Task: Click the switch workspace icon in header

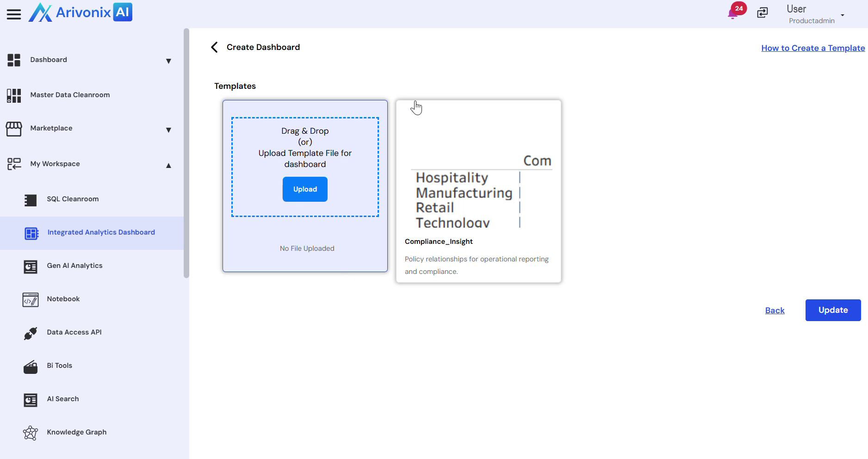Action: 763,13
